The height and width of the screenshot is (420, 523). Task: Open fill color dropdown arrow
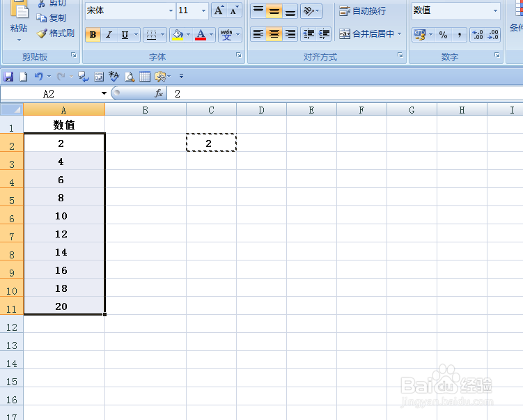point(188,35)
